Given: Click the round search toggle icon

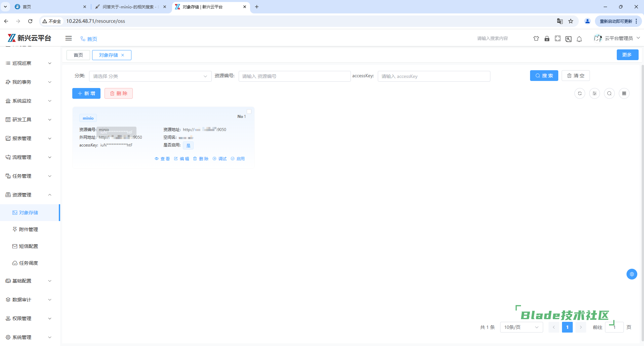Looking at the screenshot, I should coord(609,93).
